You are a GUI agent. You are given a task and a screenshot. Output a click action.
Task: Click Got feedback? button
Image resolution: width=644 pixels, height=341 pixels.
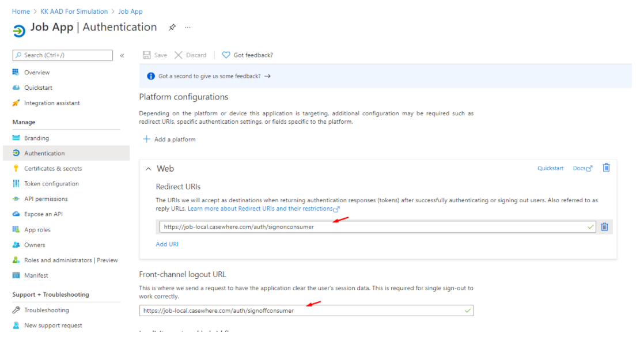(248, 55)
